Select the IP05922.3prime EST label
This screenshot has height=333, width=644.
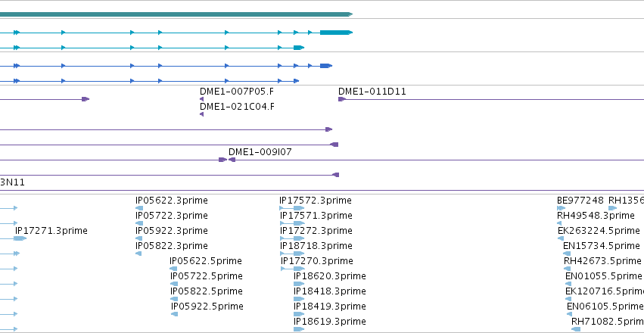point(172,231)
